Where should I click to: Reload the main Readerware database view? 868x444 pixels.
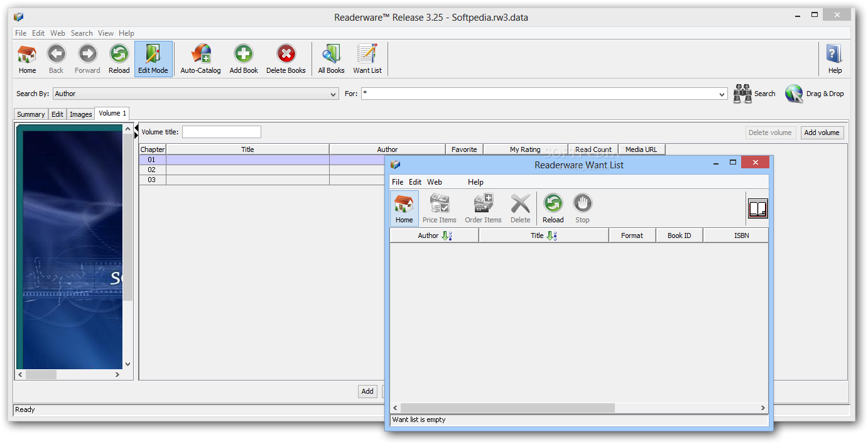[x=119, y=59]
